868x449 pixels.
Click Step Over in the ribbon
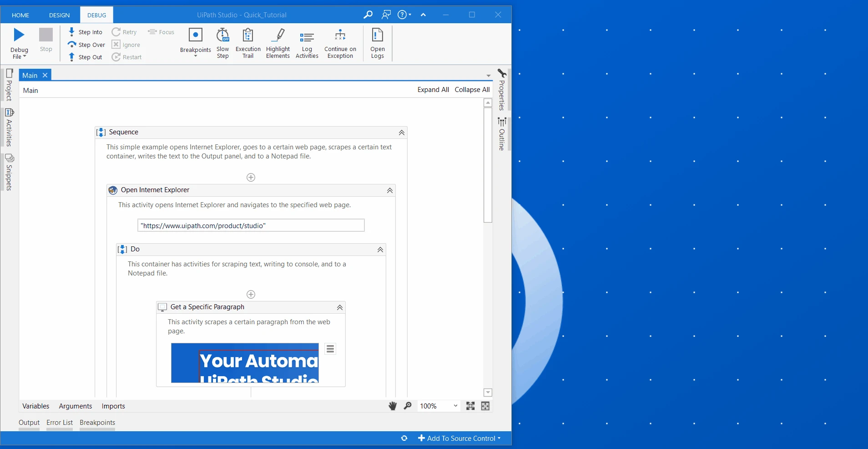[x=86, y=45]
